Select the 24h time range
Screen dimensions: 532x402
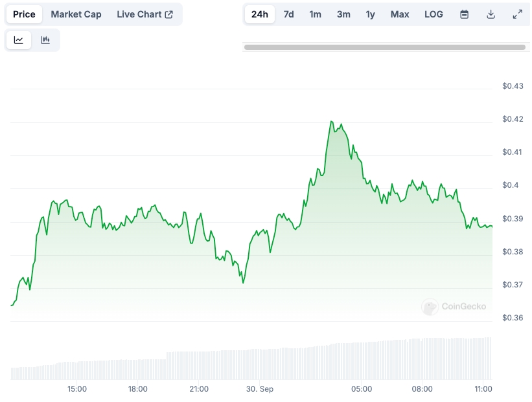point(260,14)
